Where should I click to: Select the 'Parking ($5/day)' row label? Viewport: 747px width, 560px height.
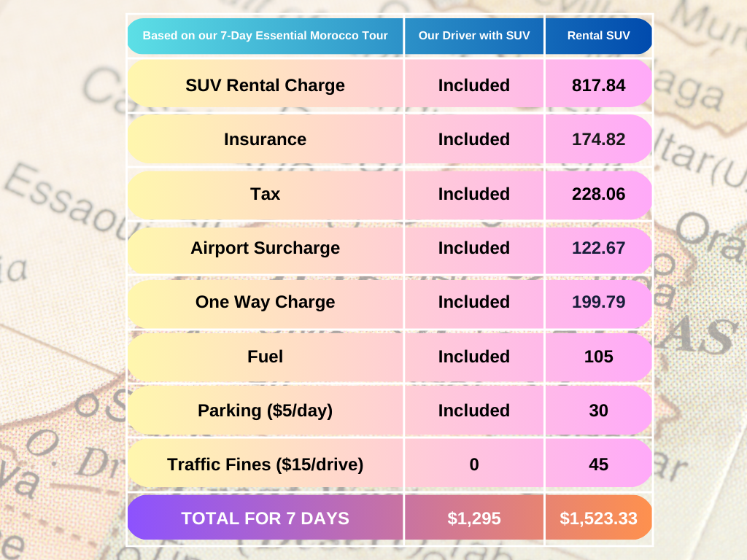click(265, 411)
